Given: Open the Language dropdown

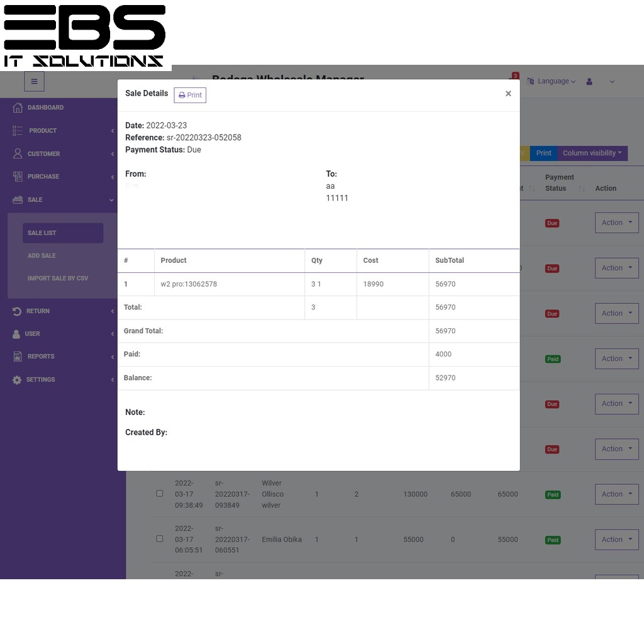Looking at the screenshot, I should pyautogui.click(x=552, y=81).
